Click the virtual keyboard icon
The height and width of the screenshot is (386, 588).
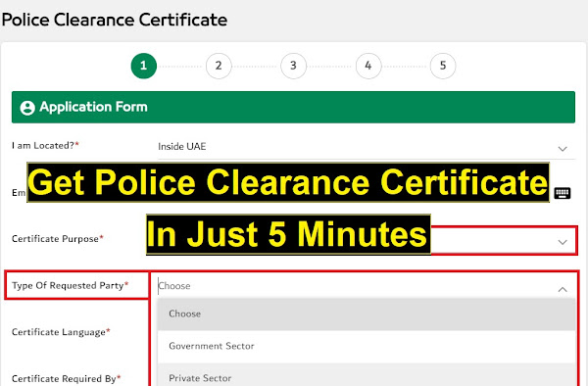563,193
